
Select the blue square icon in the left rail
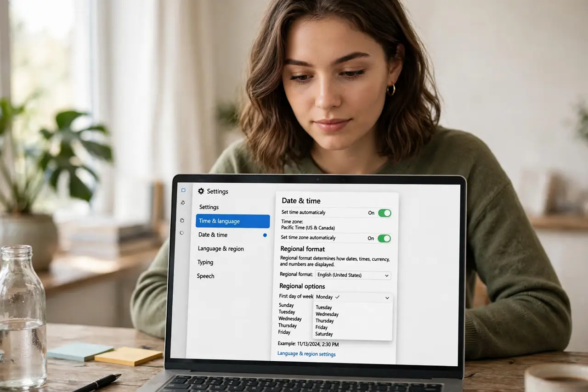point(183,190)
